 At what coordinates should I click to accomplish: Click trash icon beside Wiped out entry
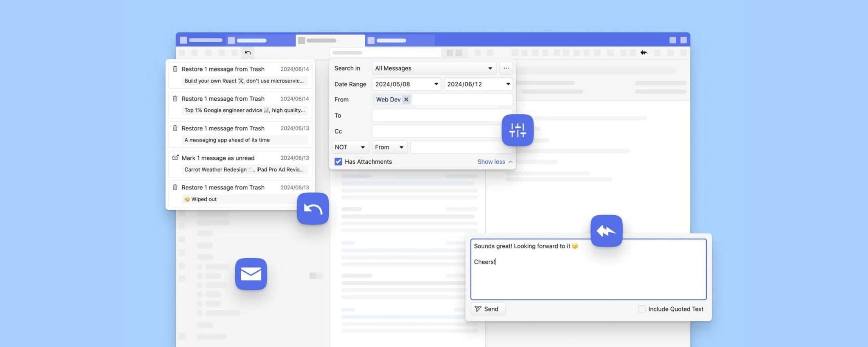175,187
